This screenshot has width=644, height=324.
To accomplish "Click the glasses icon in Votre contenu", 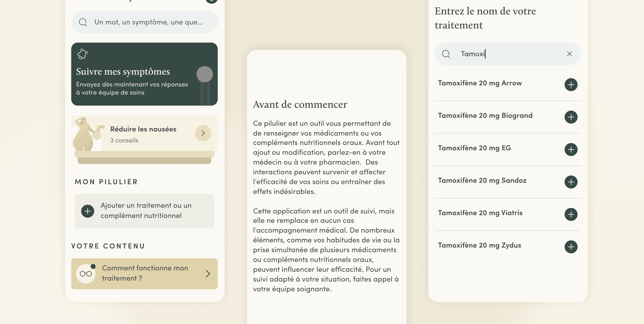I will tap(86, 274).
